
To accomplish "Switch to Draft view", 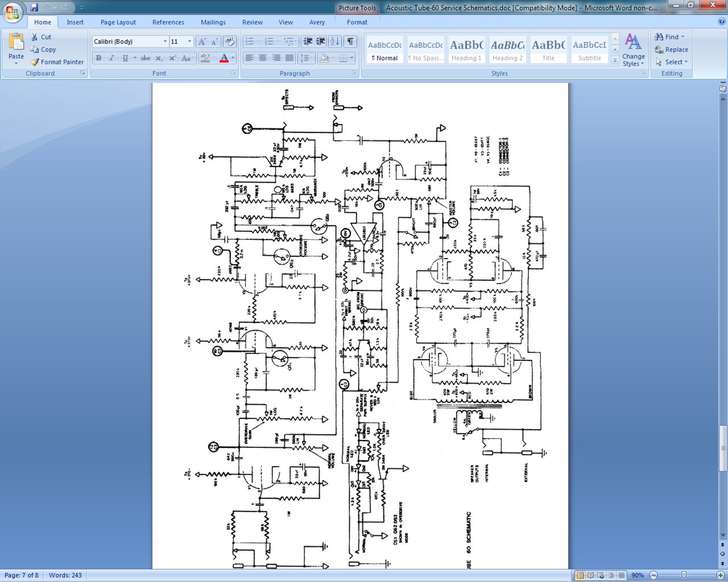I will 622,575.
